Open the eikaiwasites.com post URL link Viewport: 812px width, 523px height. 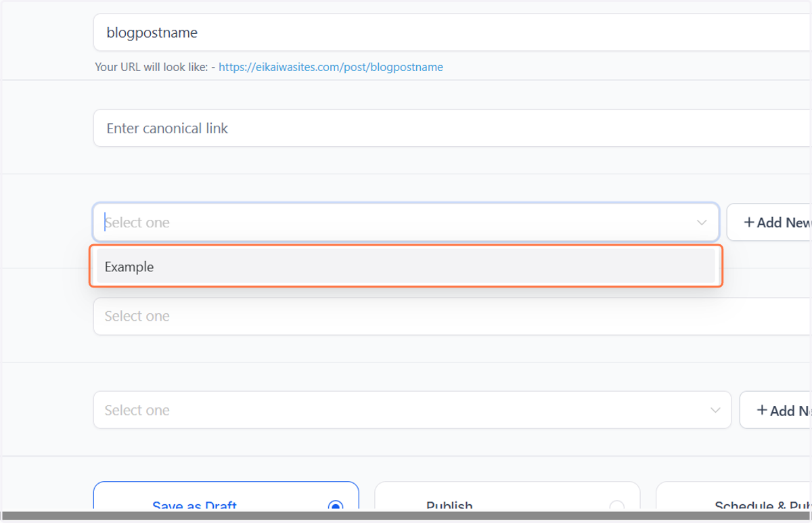(x=331, y=67)
